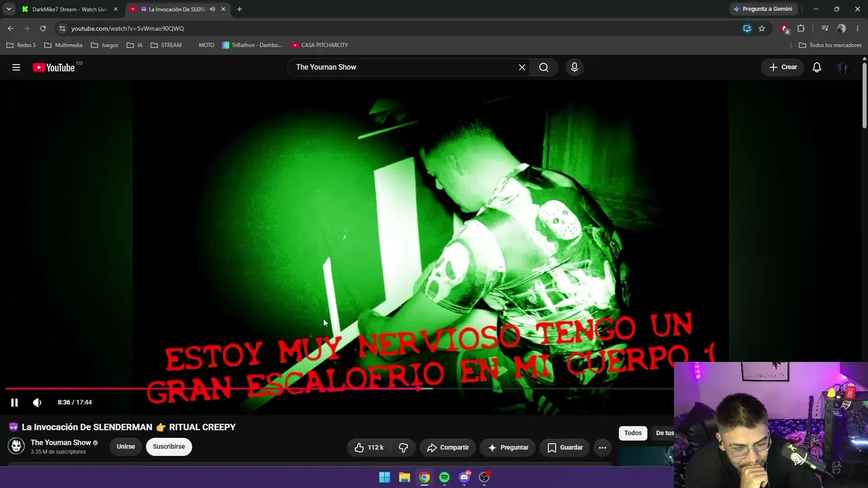Screen dimensions: 868x488
Task: Open OBS Studio from the taskbar
Action: 484,477
